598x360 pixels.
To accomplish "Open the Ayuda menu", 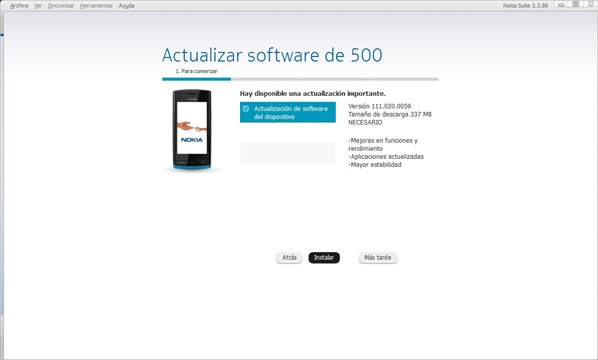I will [126, 6].
